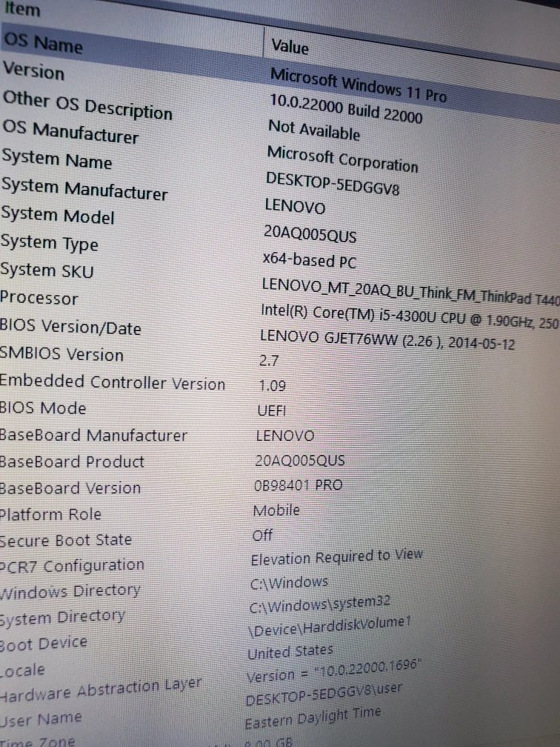Click value '10.0.22000 Build 22000'
560x747 pixels.
point(346,108)
